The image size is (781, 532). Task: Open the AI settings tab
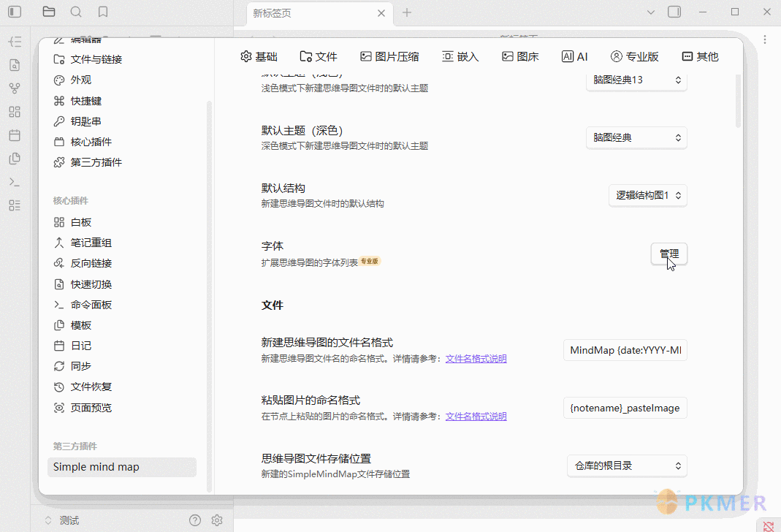(575, 57)
